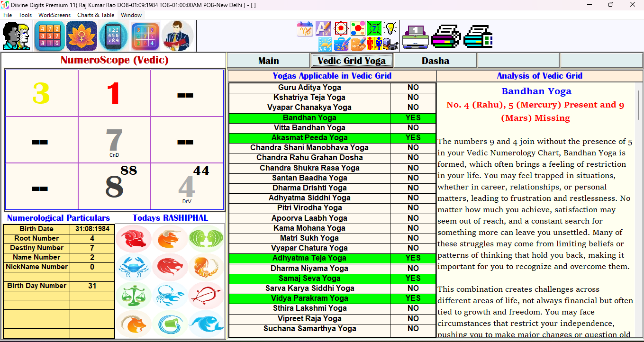The height and width of the screenshot is (342, 644).
Task: Click the color printer icon
Action: tap(446, 36)
